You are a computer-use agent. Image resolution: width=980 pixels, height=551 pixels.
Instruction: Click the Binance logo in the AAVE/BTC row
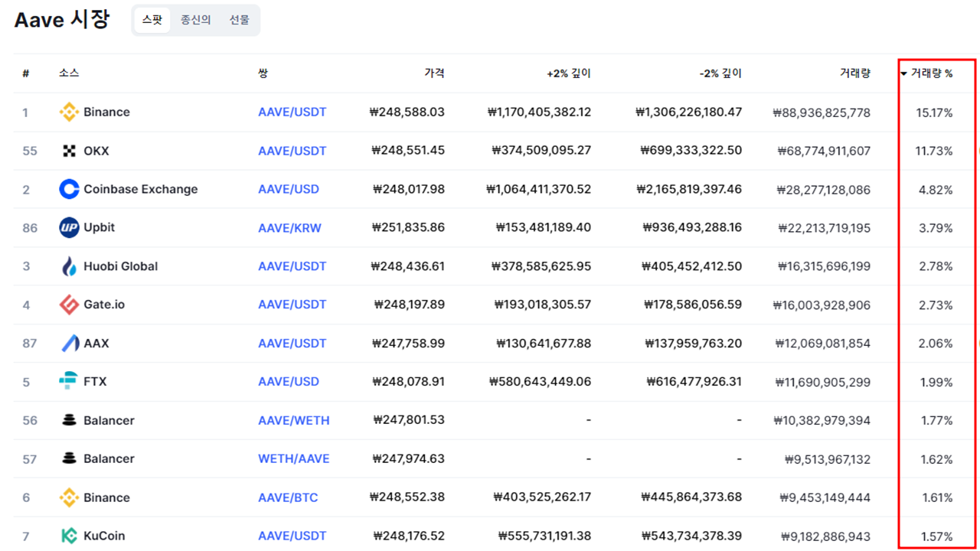point(69,497)
